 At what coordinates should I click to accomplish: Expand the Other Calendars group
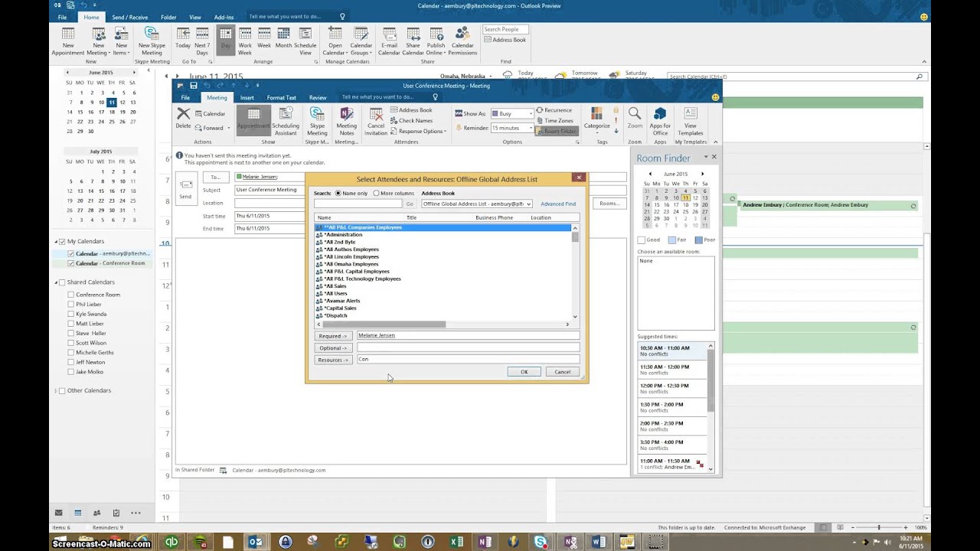point(56,391)
